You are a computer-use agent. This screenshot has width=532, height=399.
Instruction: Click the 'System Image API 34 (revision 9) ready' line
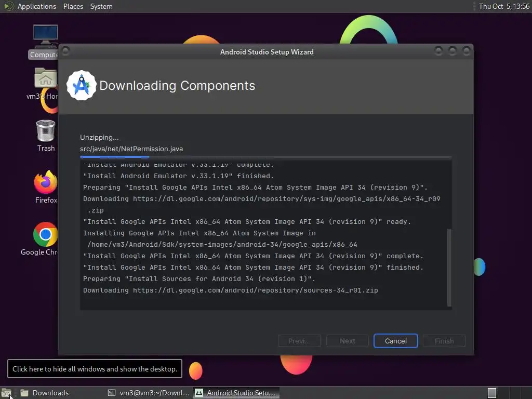[x=247, y=221]
